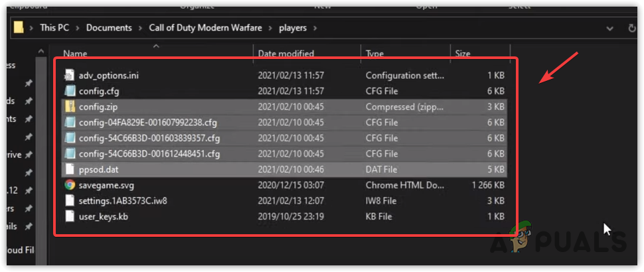Viewport: 644px width, 272px height.
Task: Open Call of Duty Modern Warfare breadcrumb
Action: (205, 28)
